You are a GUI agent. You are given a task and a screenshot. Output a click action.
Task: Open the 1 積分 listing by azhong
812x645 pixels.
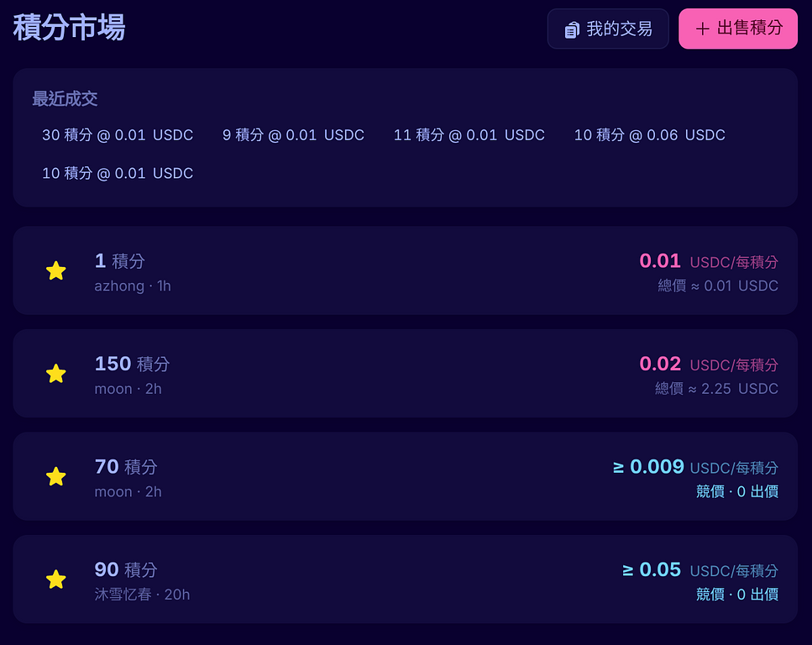tap(405, 270)
